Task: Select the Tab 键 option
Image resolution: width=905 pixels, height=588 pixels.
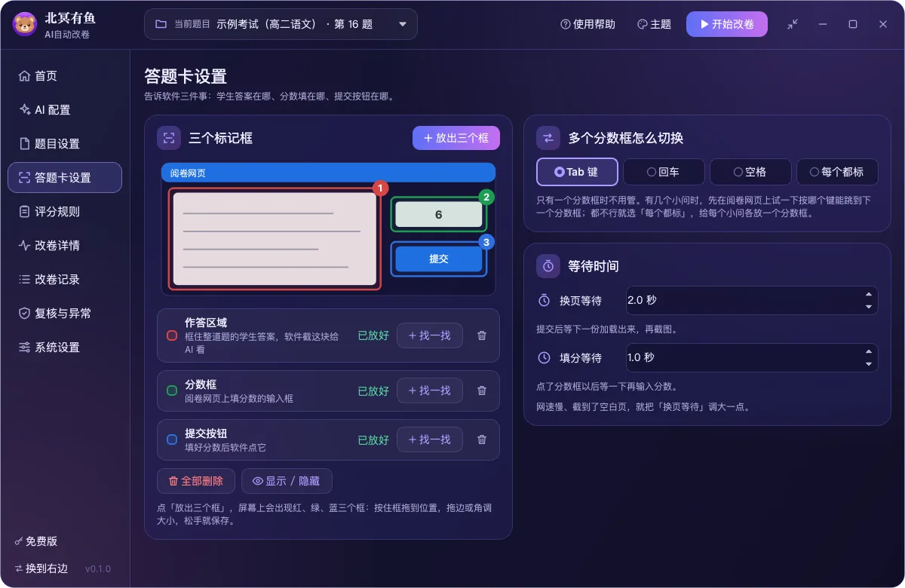Action: click(577, 172)
